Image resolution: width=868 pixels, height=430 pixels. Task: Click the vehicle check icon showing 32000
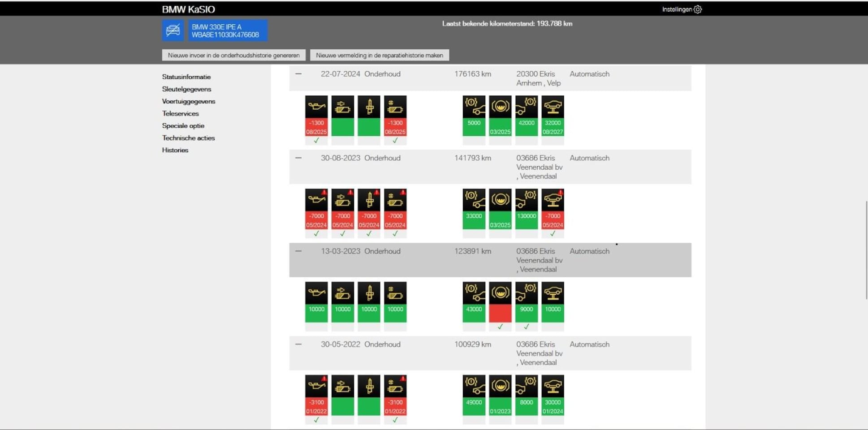(x=553, y=107)
